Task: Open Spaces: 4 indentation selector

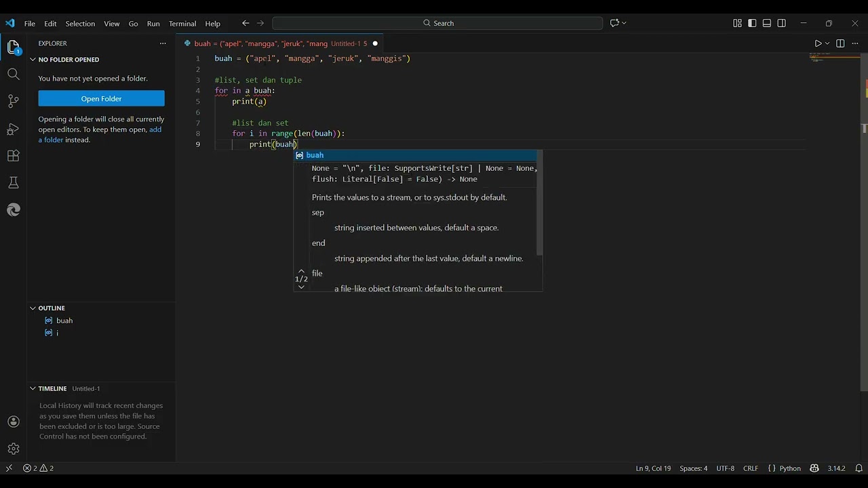Action: [x=693, y=468]
